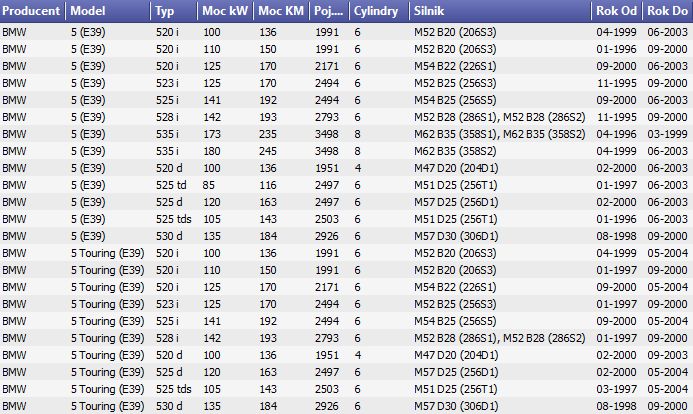Select "192" in the Touring 525 i row

click(268, 321)
